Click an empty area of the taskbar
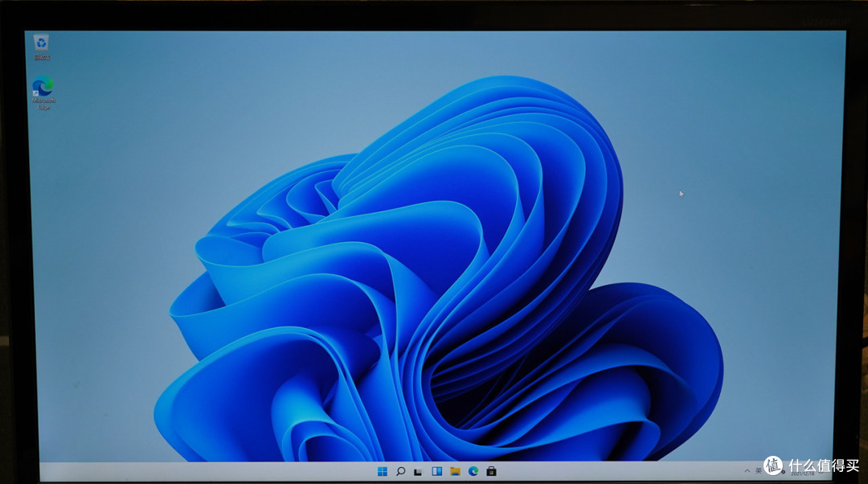 (x=603, y=472)
